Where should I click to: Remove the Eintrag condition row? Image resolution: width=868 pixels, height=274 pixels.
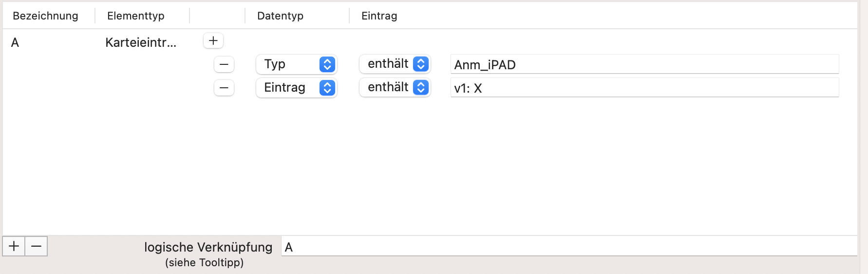coord(224,88)
